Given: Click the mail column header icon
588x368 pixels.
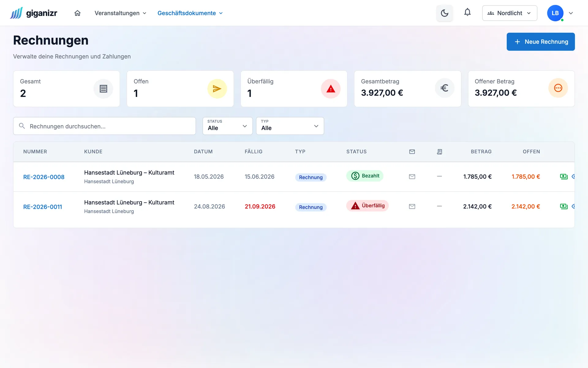Looking at the screenshot, I should point(412,152).
